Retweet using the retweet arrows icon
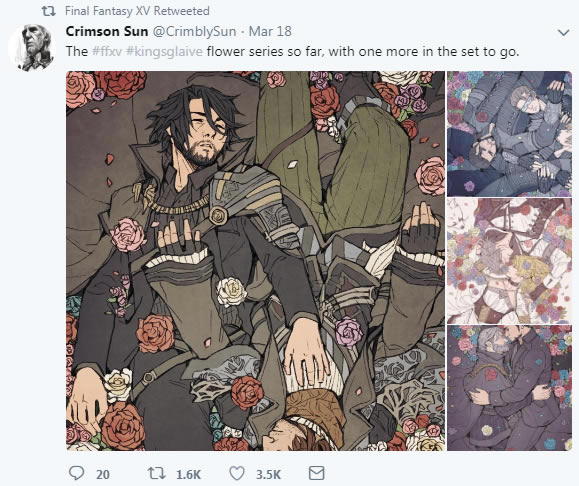Screen dimensions: 579x486 coord(157,473)
